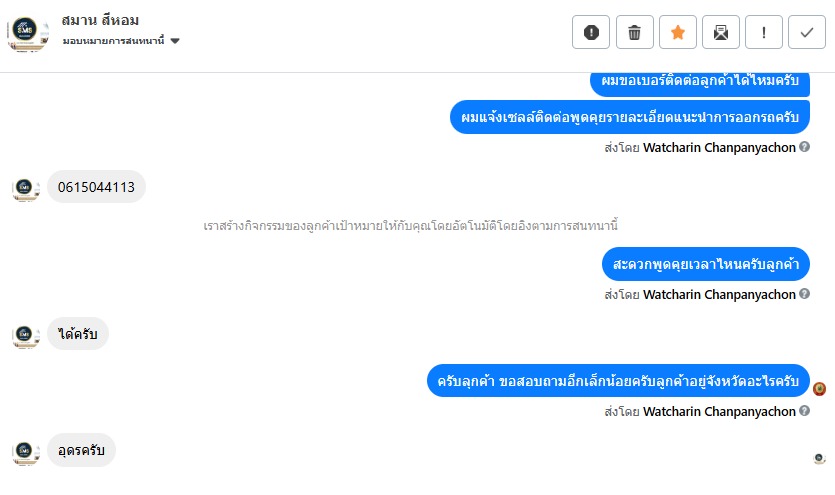
Task: Click the small seen-by avatar at bottom right
Action: (819, 459)
